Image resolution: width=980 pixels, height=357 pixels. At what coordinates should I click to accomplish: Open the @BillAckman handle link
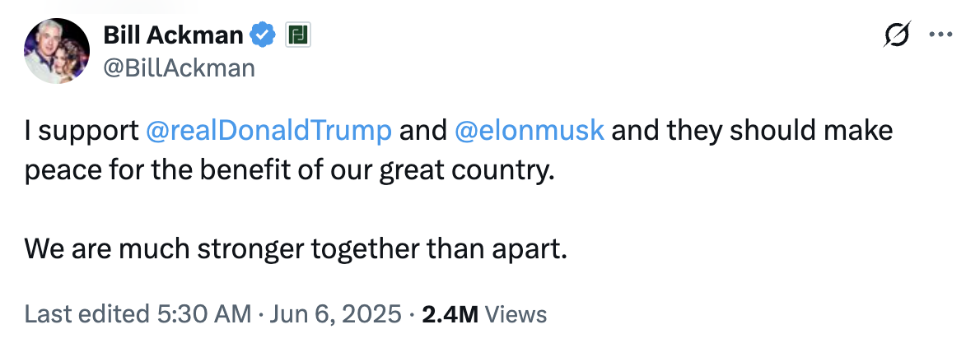pyautogui.click(x=179, y=67)
